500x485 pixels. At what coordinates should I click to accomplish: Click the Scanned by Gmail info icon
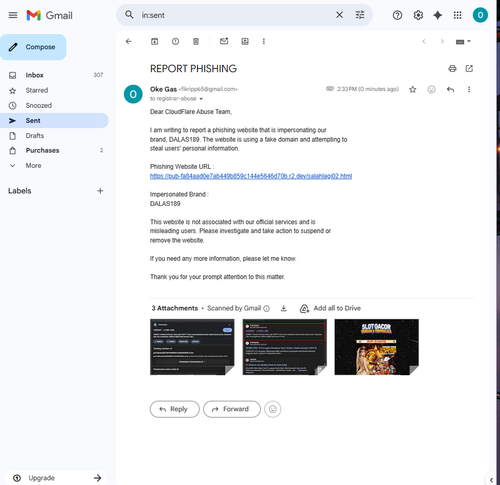(x=266, y=309)
